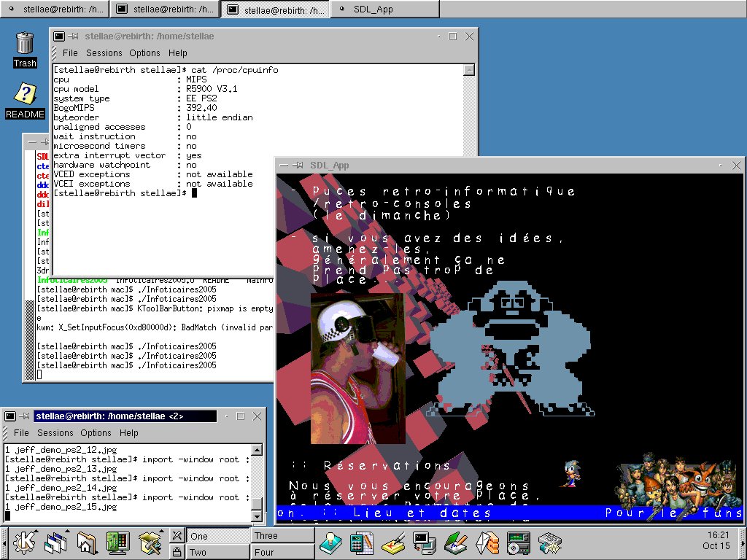This screenshot has height=560, width=747.
Task: Hide the panel using its left edge arrow
Action: (4, 542)
